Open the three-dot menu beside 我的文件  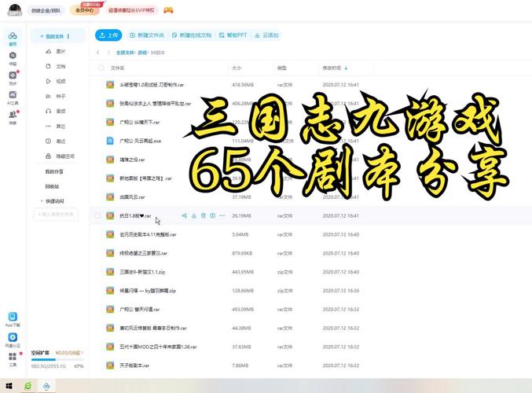[68, 36]
